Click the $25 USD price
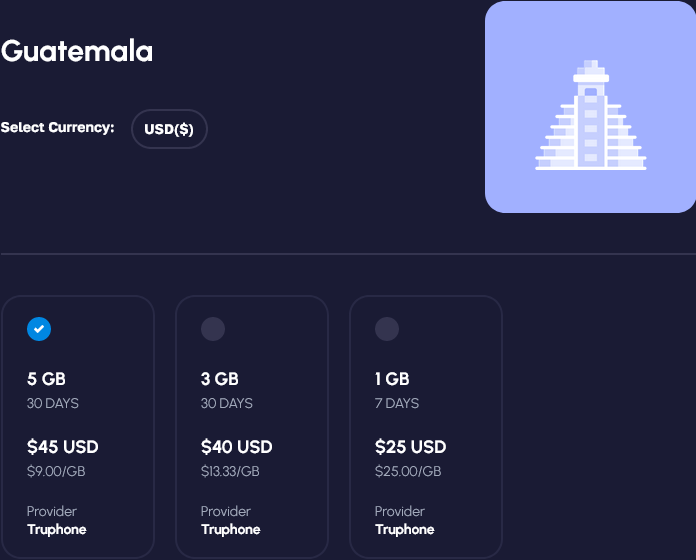696x560 pixels. [411, 447]
